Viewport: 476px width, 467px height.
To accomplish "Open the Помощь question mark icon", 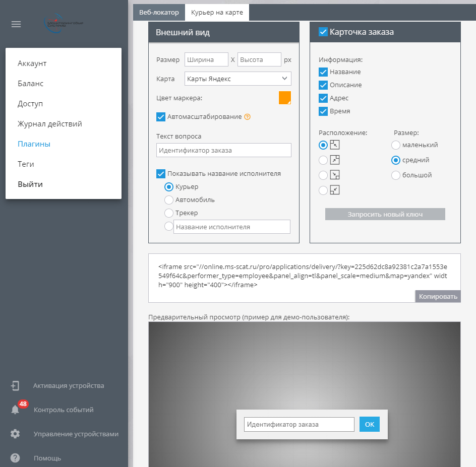I will point(15,458).
